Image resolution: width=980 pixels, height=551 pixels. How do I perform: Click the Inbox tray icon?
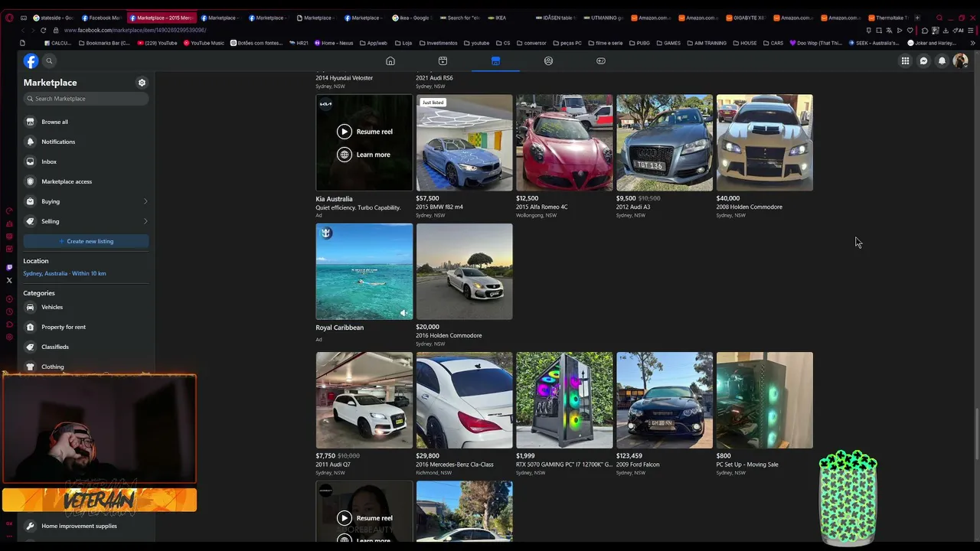(x=31, y=161)
